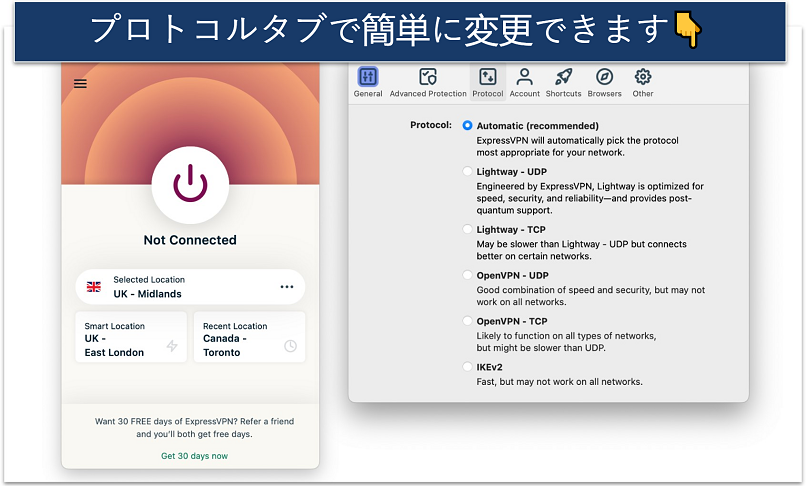Select Automatic (recommended) protocol
Viewport: 806px width, 486px height.
point(467,126)
